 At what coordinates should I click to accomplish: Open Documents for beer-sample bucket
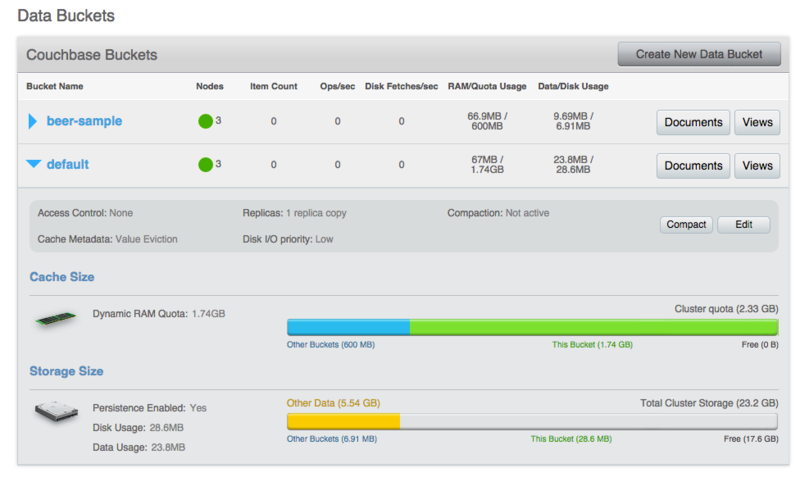[x=693, y=122]
